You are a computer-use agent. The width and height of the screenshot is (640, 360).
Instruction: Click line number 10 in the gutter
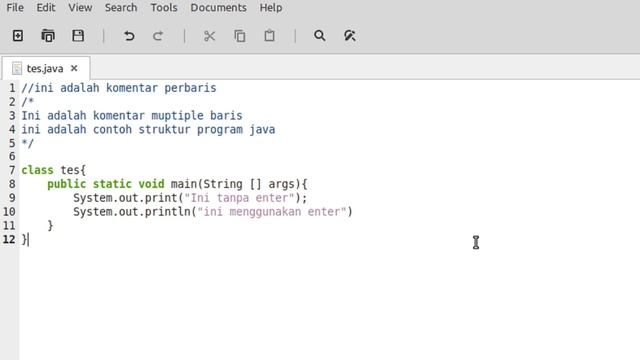(9, 212)
